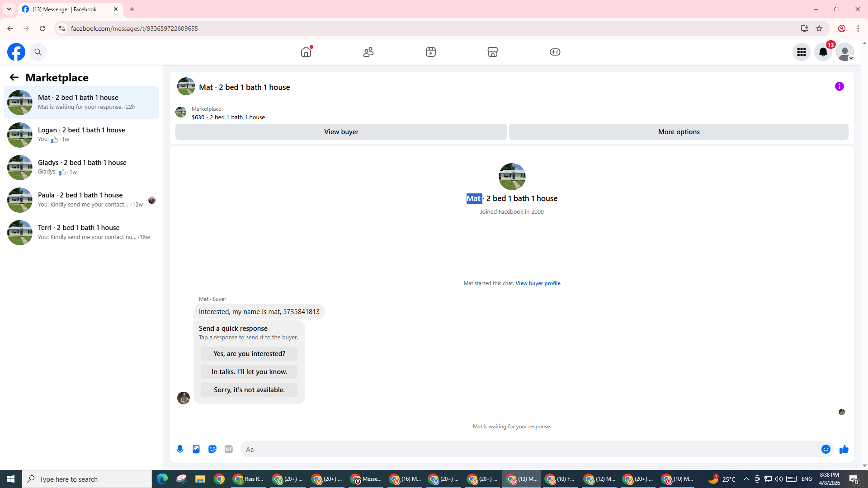Screen dimensions: 868x488
Task: Open the sticker picker icon
Action: [x=212, y=449]
